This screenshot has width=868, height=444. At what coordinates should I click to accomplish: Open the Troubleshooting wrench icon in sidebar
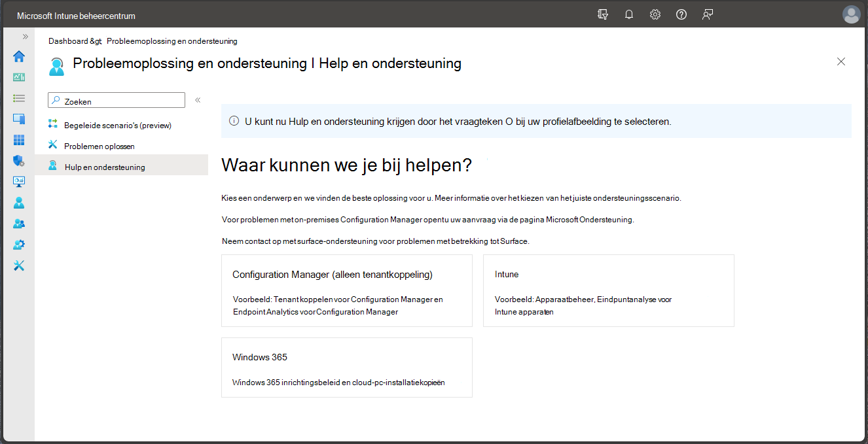coord(19,265)
